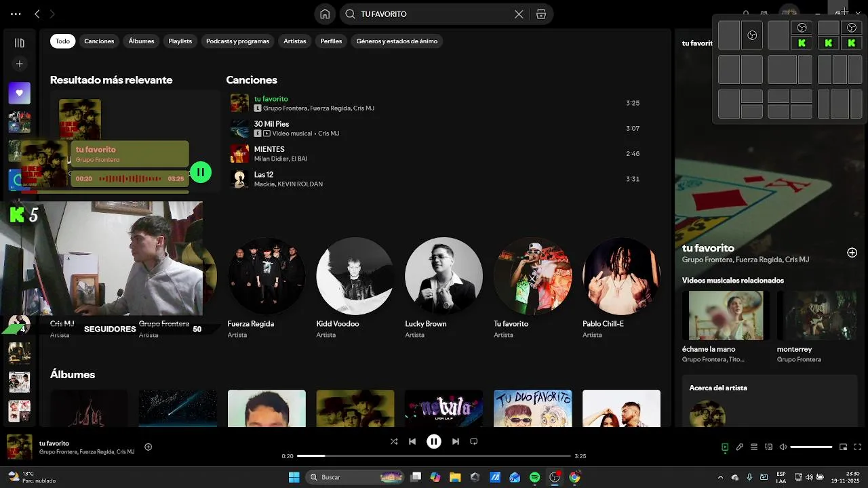The image size is (868, 488).
Task: Open Google Chrome from taskbar
Action: [x=574, y=477]
